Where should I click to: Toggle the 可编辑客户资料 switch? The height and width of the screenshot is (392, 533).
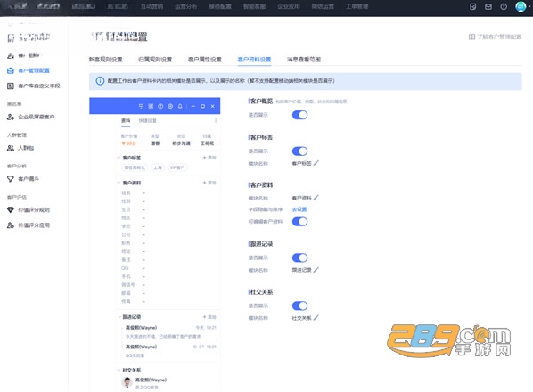point(299,222)
